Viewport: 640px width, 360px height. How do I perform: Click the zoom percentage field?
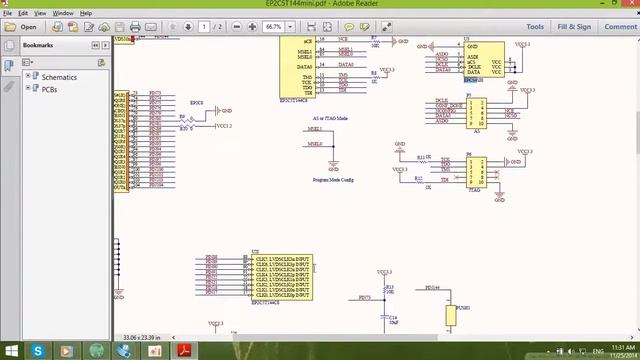point(274,27)
